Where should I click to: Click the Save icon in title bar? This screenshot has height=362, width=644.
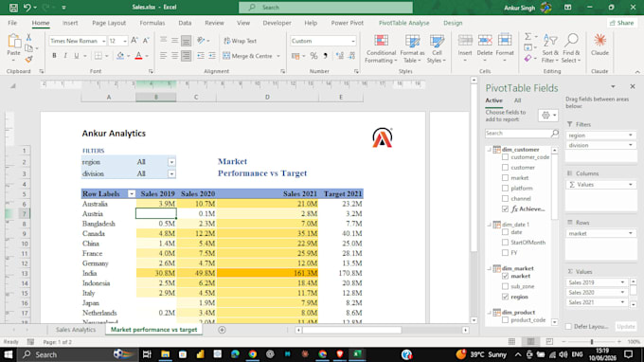(x=13, y=8)
